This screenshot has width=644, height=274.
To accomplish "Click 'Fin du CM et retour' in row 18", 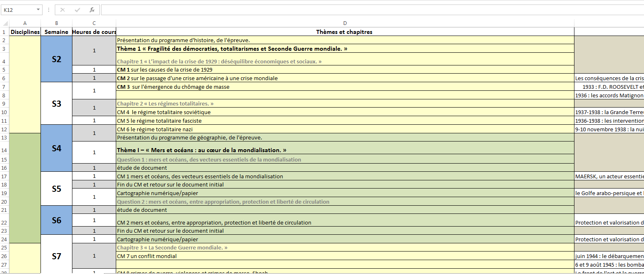I will point(345,184).
